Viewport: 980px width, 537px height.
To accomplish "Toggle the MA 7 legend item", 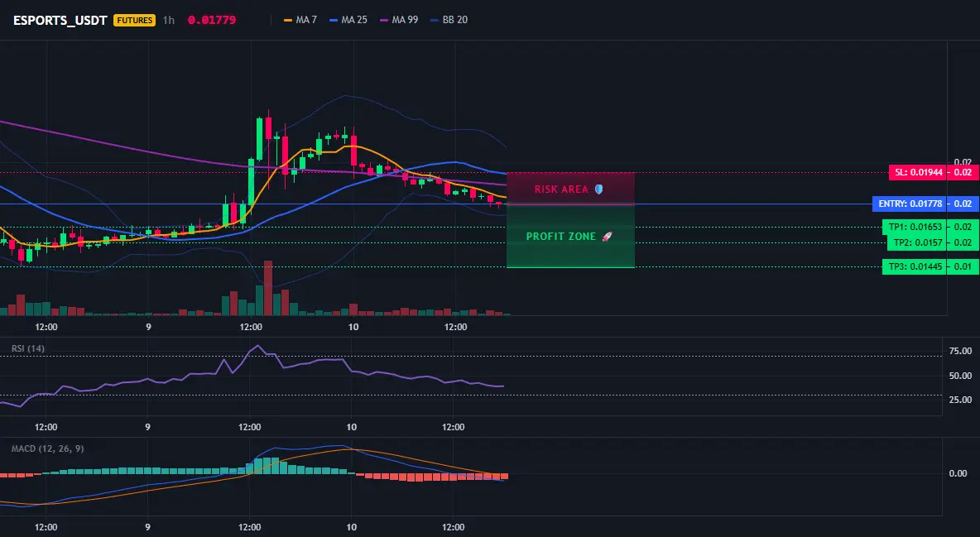I will (x=300, y=20).
